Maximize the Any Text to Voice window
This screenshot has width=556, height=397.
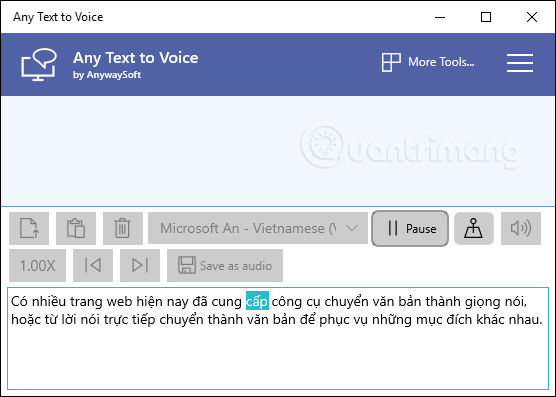tap(486, 17)
